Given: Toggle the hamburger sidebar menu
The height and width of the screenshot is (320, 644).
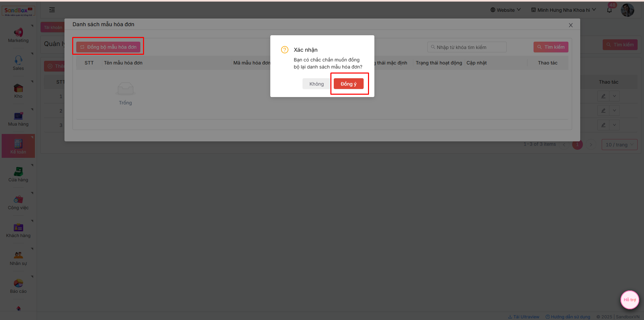Looking at the screenshot, I should 52,10.
